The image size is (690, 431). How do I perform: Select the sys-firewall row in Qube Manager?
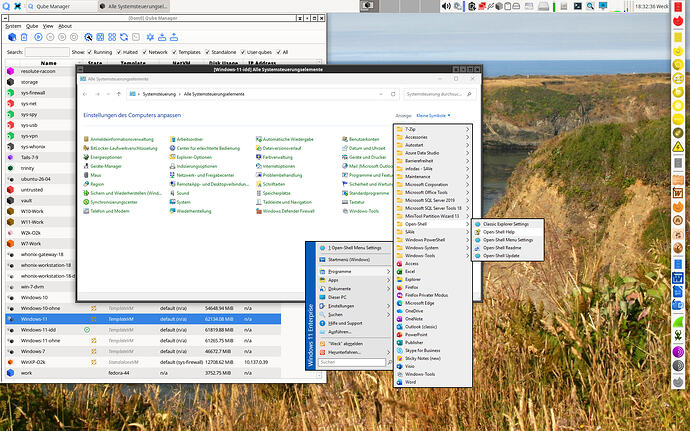pyautogui.click(x=40, y=93)
